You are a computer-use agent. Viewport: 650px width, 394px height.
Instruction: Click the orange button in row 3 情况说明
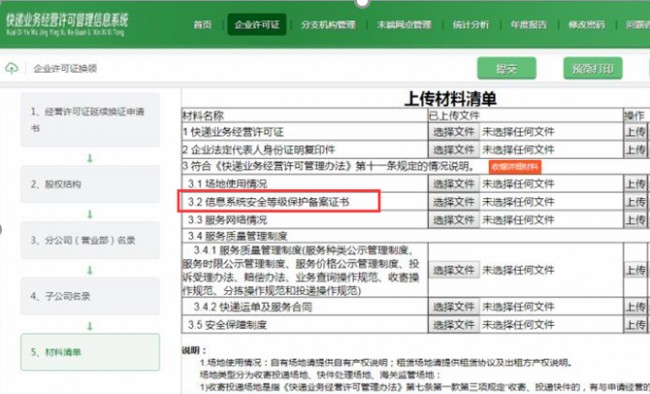[x=515, y=167]
